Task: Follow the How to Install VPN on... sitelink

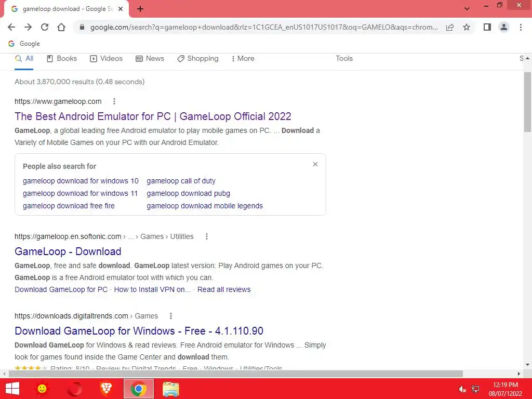Action: 152,289
